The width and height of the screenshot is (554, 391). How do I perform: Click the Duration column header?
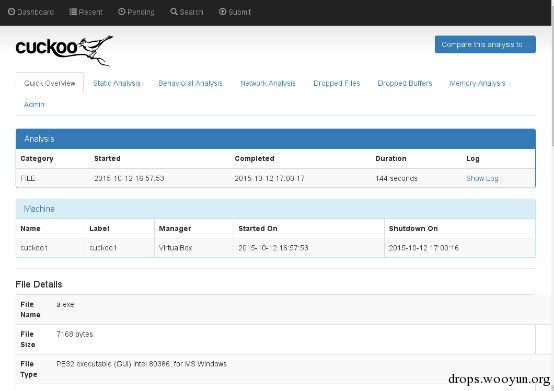(x=391, y=159)
